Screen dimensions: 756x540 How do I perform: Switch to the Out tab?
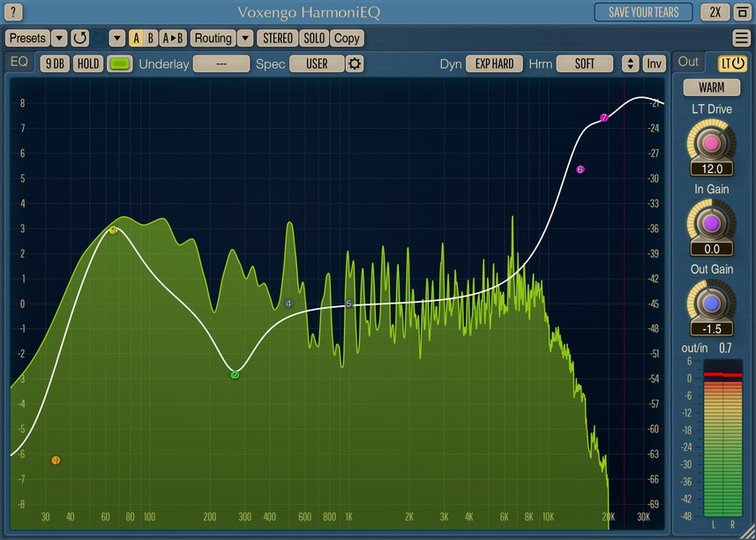(x=689, y=62)
